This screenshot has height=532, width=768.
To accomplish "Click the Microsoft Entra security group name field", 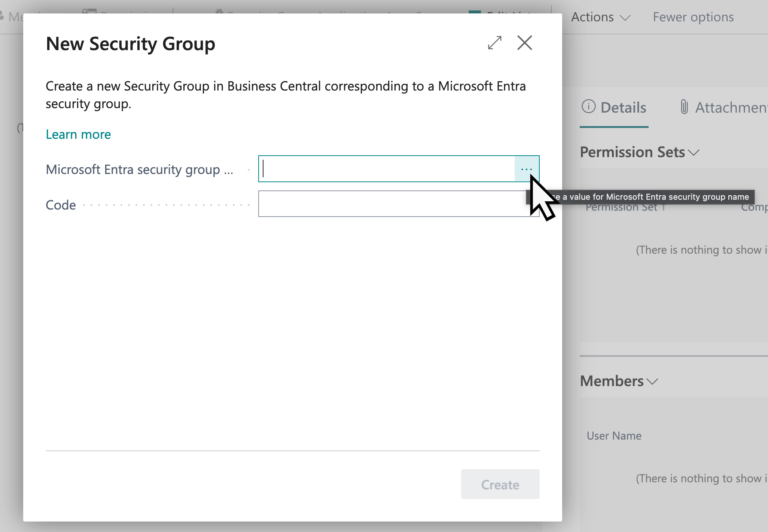I will (x=386, y=169).
